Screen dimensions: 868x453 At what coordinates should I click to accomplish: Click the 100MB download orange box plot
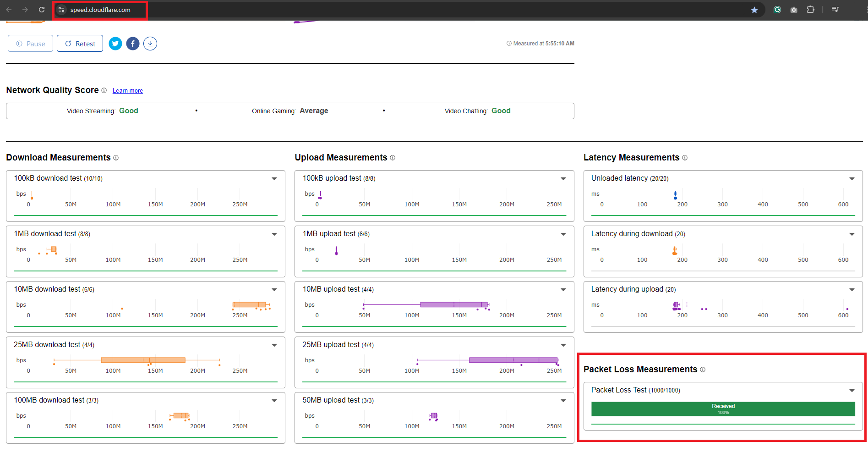(x=181, y=415)
